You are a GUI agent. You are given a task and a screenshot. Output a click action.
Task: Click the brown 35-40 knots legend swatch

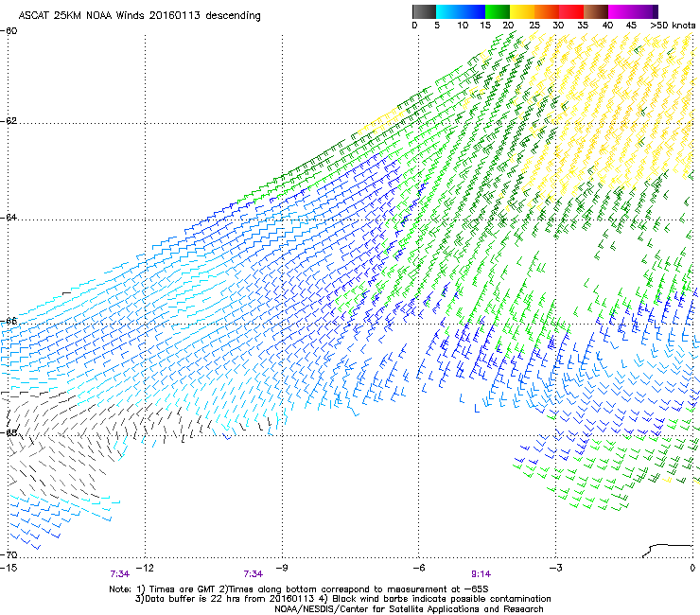(596, 11)
